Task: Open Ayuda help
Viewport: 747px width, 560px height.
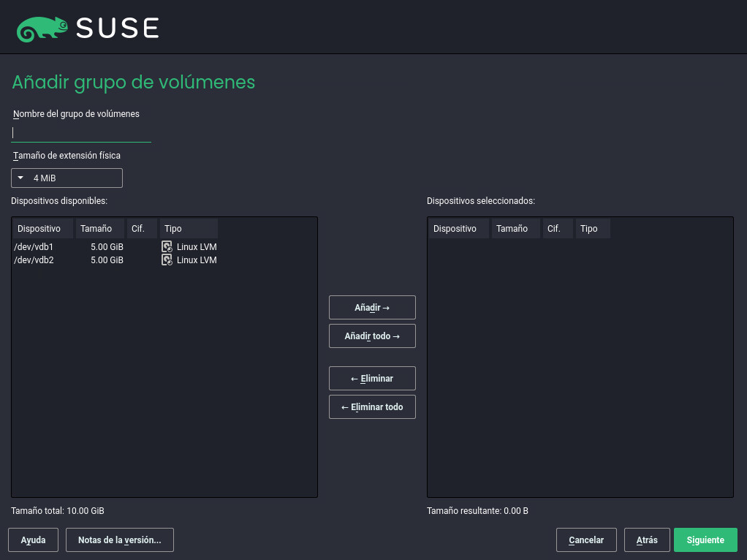Action: point(34,540)
